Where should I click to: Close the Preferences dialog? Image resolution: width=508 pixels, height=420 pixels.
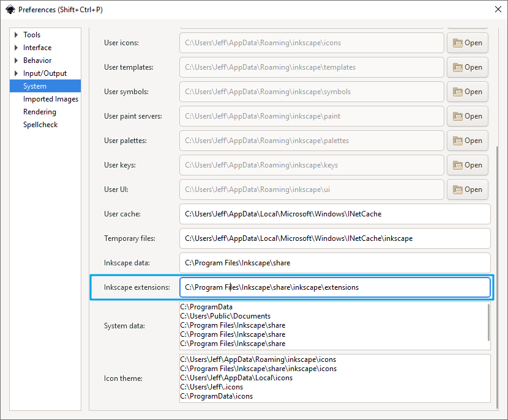pos(498,9)
